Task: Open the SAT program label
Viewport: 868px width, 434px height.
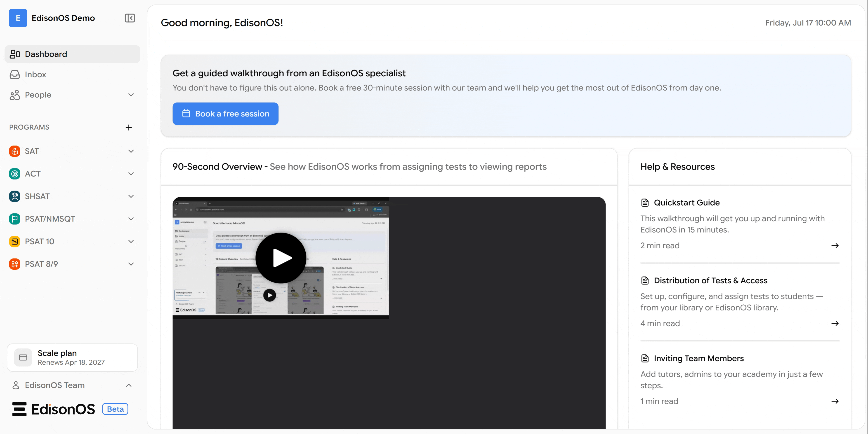Action: pyautogui.click(x=32, y=151)
